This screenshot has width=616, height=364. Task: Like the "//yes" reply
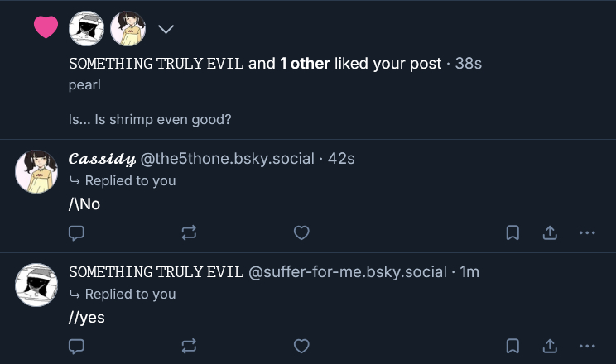301,347
